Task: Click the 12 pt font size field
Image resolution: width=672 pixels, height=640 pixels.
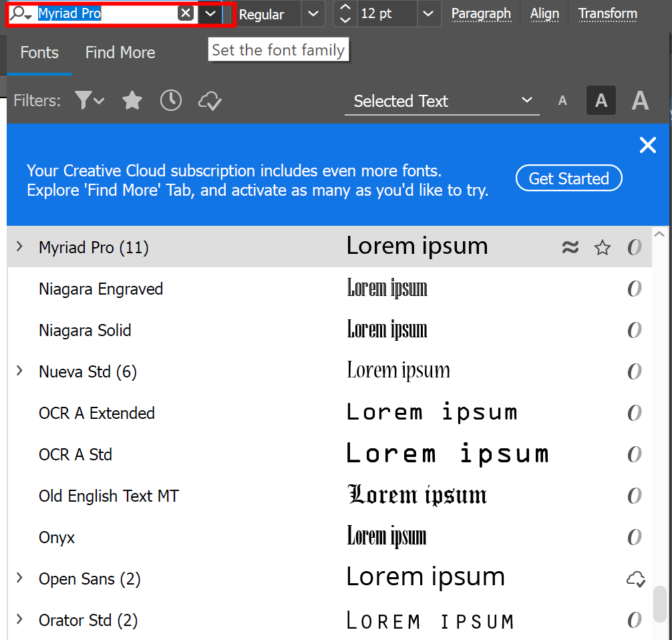Action: coord(387,14)
